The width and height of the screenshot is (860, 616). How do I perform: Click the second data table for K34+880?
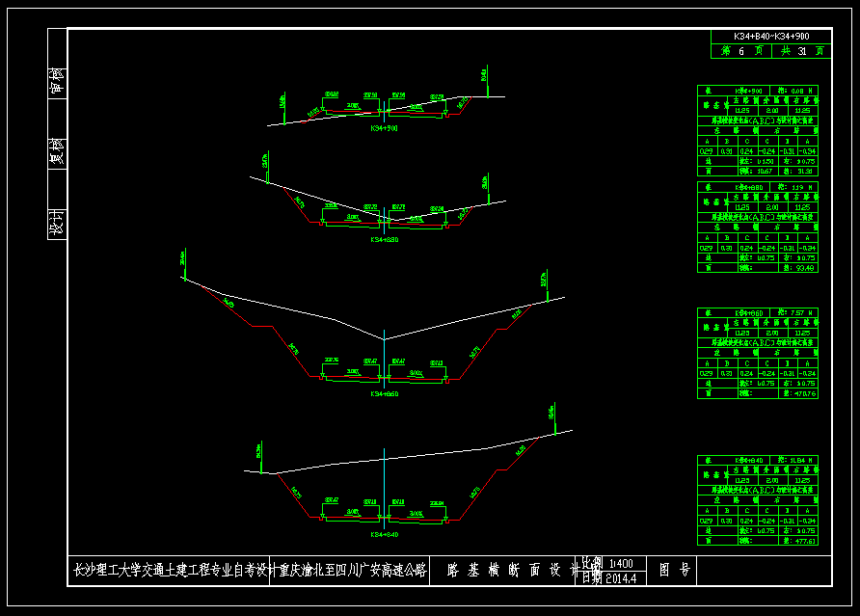(758, 227)
